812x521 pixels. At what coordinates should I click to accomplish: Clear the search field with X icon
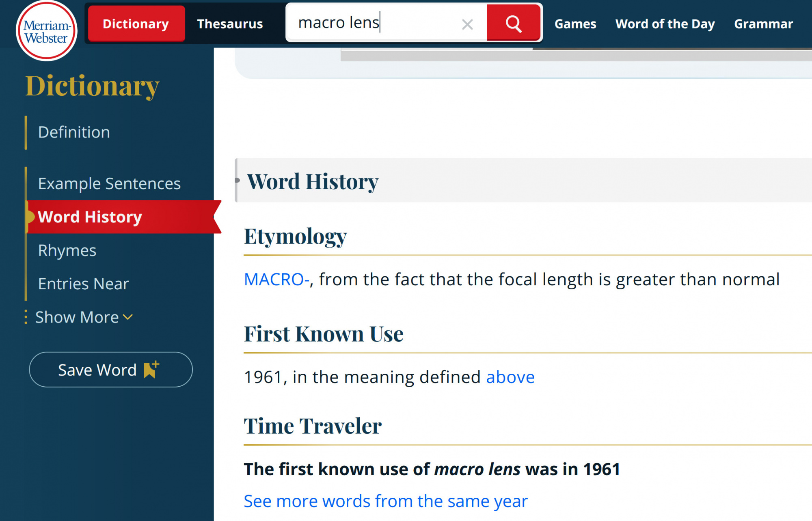point(467,24)
